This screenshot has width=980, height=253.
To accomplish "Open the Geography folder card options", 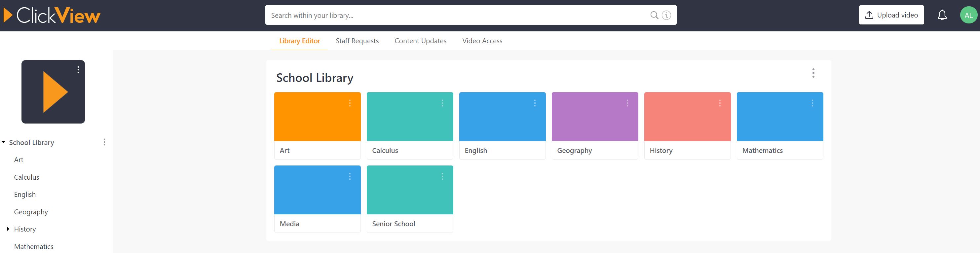I will 627,103.
